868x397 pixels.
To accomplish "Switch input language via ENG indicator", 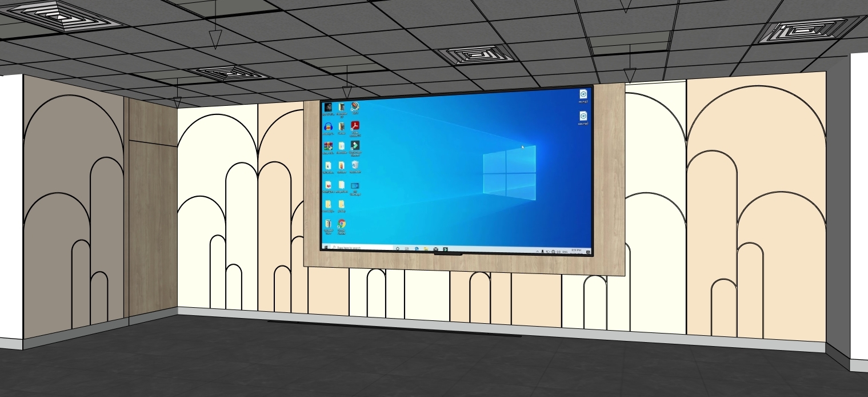I will [565, 252].
